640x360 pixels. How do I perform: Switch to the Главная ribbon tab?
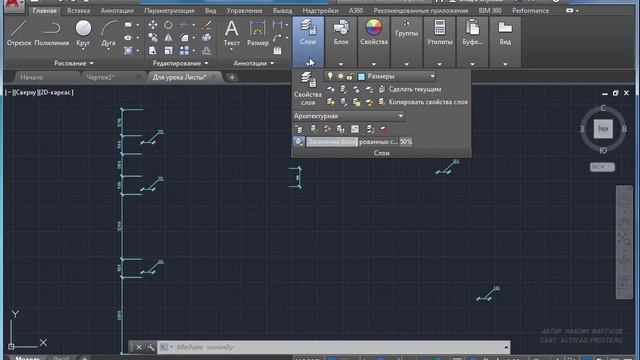(44, 11)
